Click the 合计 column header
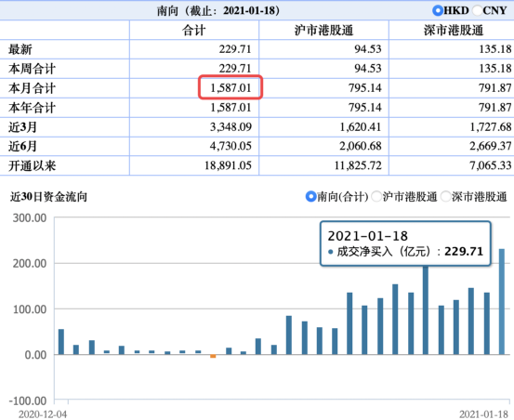Image resolution: width=514 pixels, height=420 pixels. point(194,30)
